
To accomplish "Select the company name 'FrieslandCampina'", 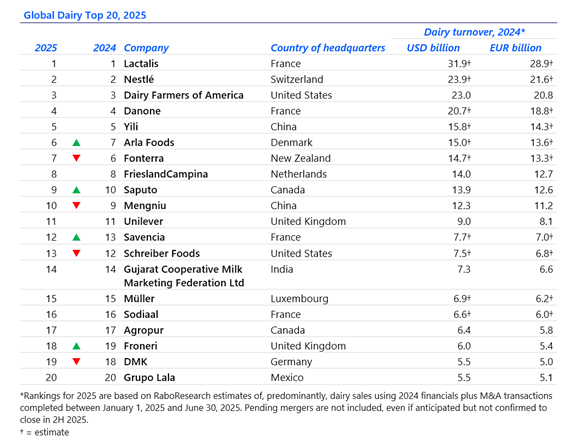I will coord(166,174).
